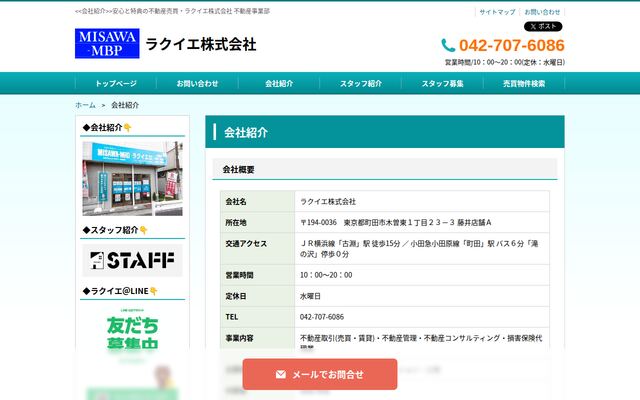
Task: Click the green phone handset icon
Action: (x=448, y=45)
